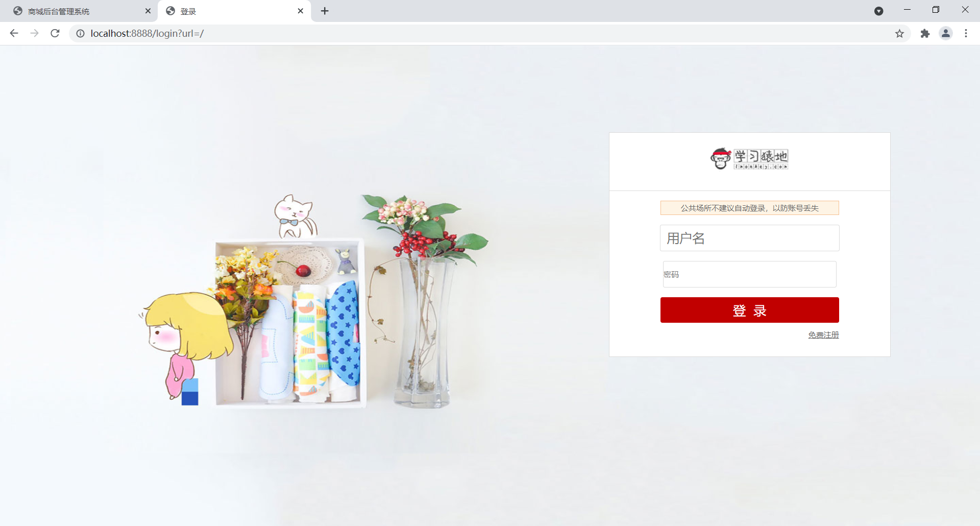Focus the 用户名 input field

(749, 238)
